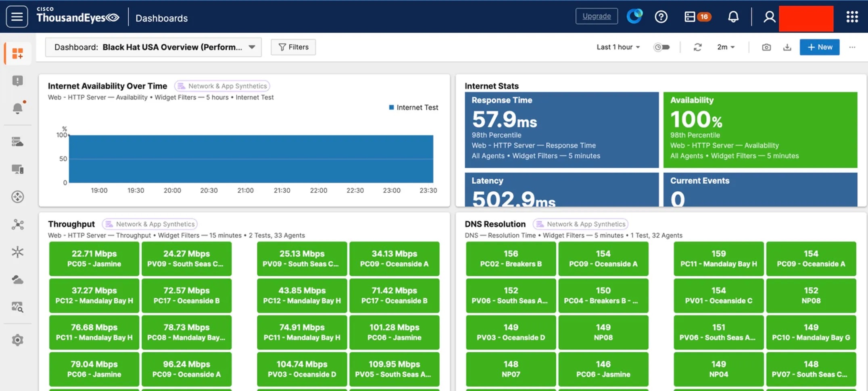Screen dimensions: 868x391
Task: Open the Last 1 hour time dropdown
Action: coord(618,47)
